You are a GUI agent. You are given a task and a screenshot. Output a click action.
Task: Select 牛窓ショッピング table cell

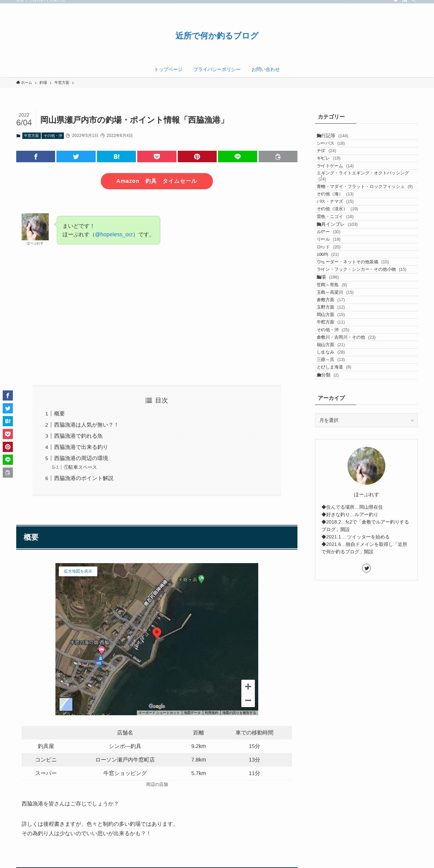point(125,773)
